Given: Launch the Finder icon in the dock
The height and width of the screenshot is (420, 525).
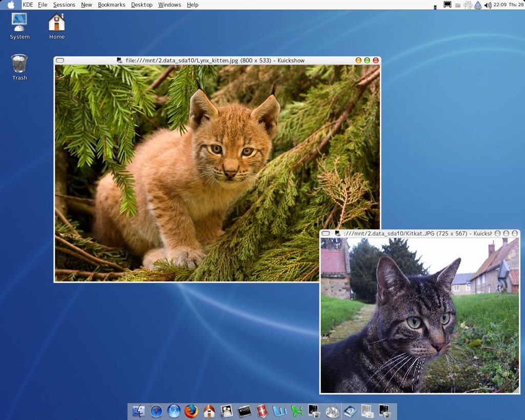Looking at the screenshot, I should pyautogui.click(x=138, y=411).
